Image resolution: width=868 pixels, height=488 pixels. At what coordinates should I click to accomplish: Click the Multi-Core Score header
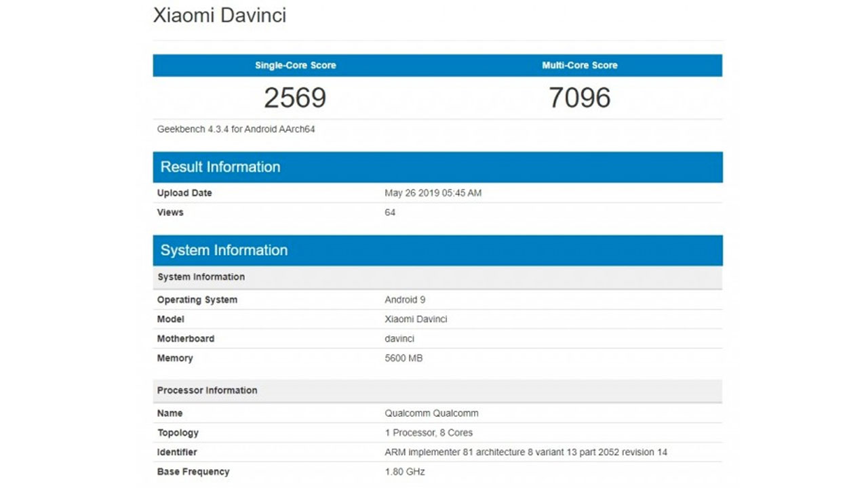click(580, 66)
